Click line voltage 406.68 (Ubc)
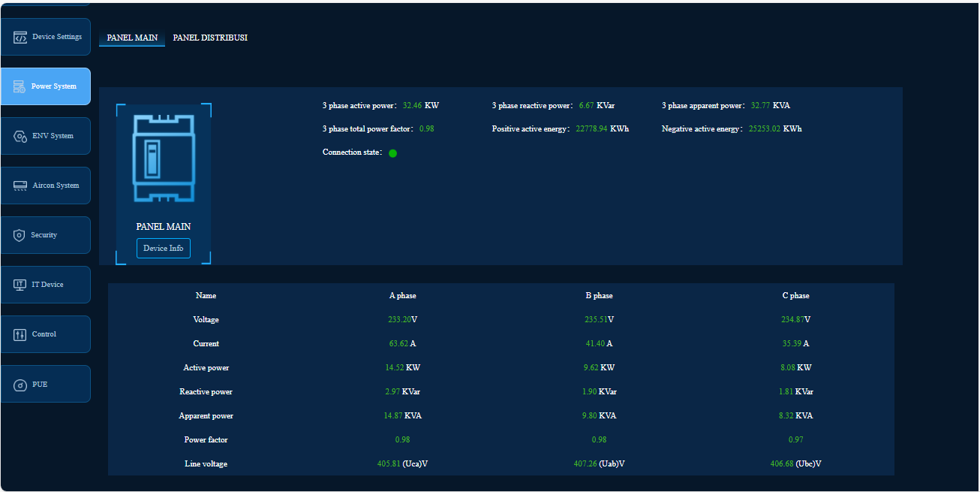The image size is (980, 492). (795, 464)
